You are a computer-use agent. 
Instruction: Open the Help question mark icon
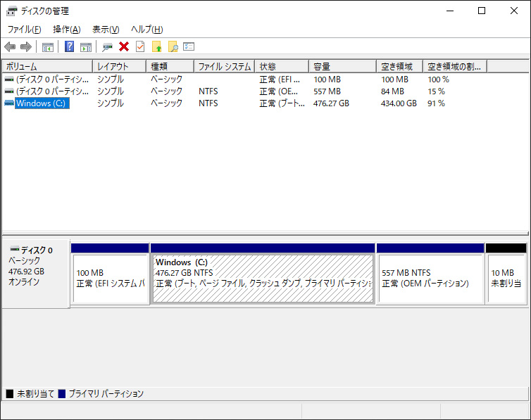click(x=69, y=46)
